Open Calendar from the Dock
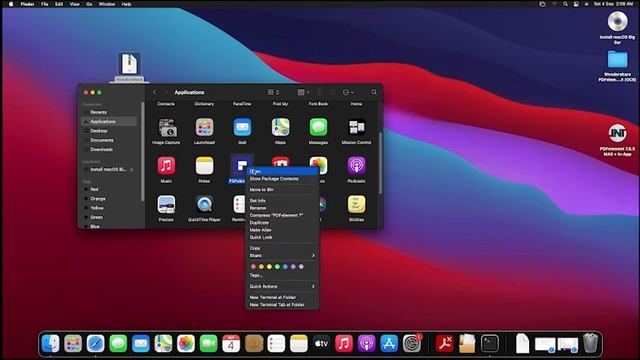The image size is (640, 360). [231, 343]
